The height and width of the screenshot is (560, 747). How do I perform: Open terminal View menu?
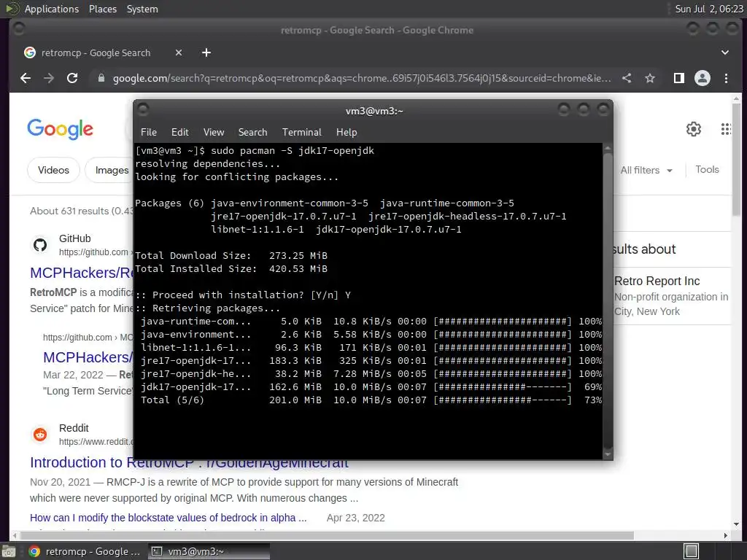click(x=214, y=132)
